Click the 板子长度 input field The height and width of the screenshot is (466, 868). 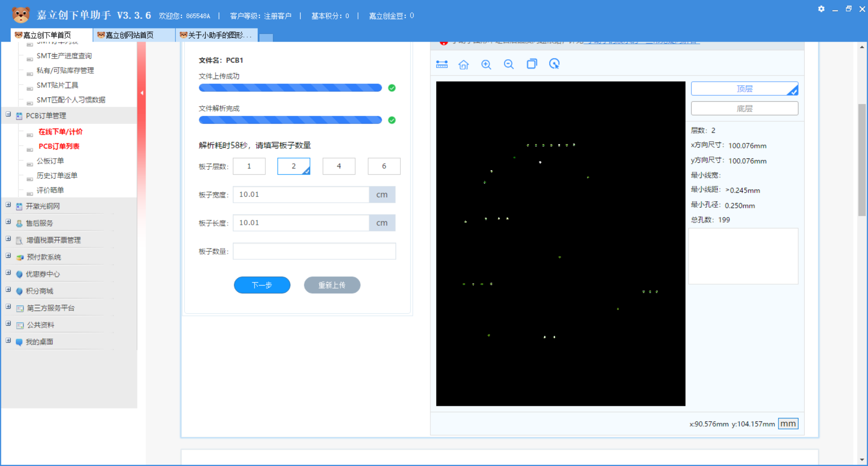(x=301, y=223)
